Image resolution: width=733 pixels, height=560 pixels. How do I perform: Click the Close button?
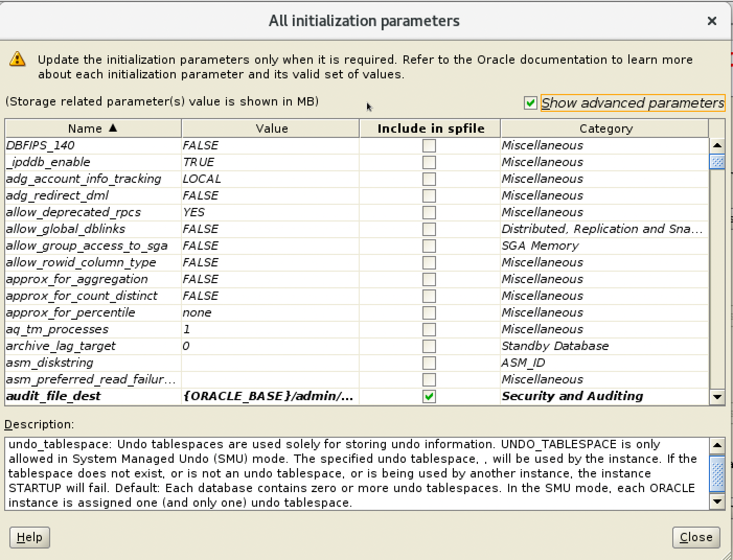pos(696,537)
